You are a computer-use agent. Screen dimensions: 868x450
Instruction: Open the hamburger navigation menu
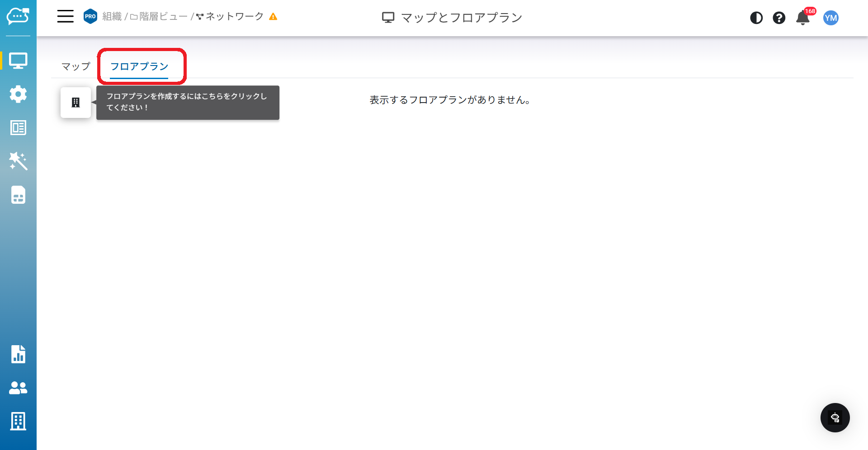tap(65, 17)
